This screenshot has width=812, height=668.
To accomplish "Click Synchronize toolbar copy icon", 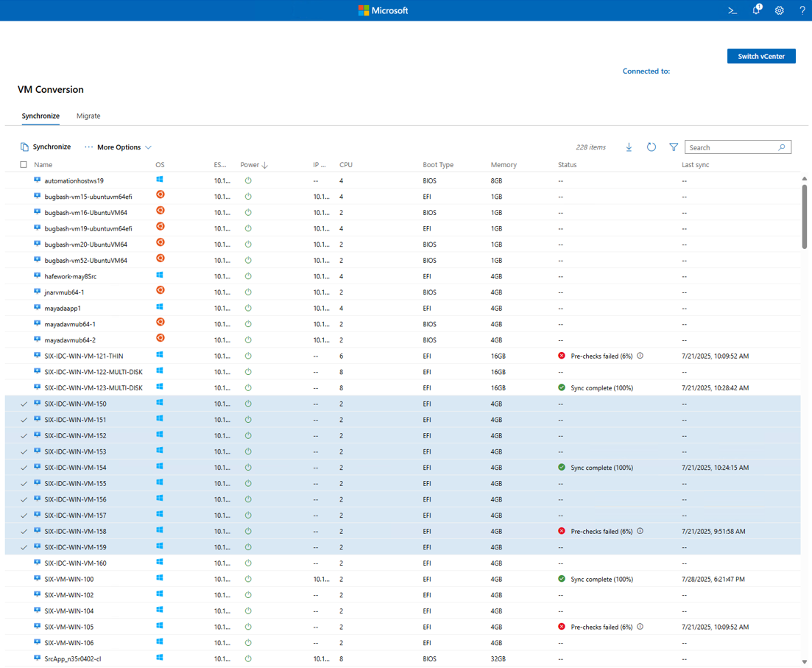I will pos(24,147).
